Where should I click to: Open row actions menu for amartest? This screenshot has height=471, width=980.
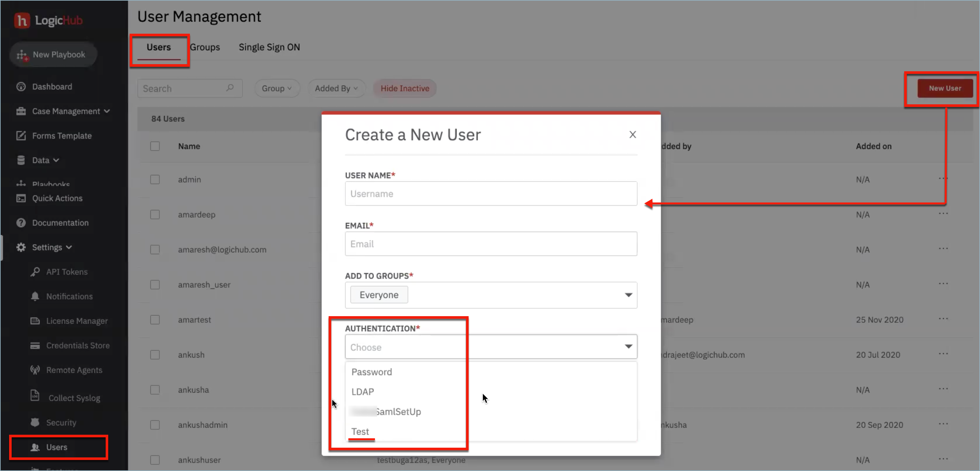[943, 318]
